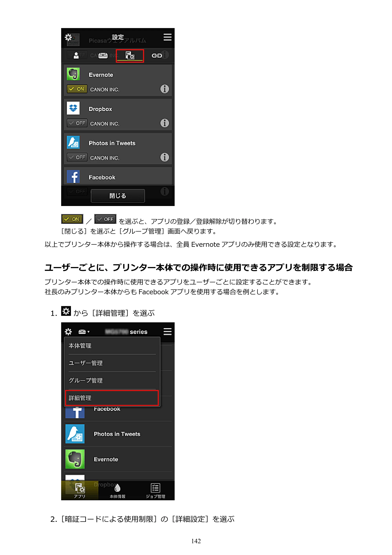Image resolution: width=392 pixels, height=555 pixels.
Task: Click the gear icon in step 1
Action: click(66, 311)
